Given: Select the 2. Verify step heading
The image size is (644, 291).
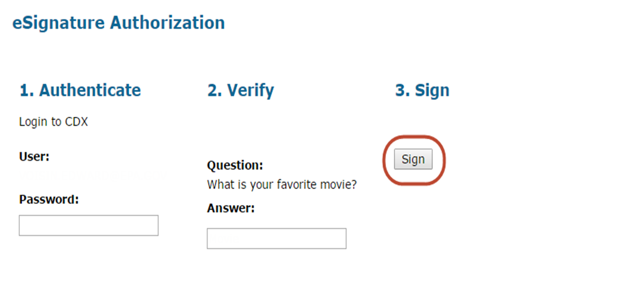Looking at the screenshot, I should click(241, 91).
